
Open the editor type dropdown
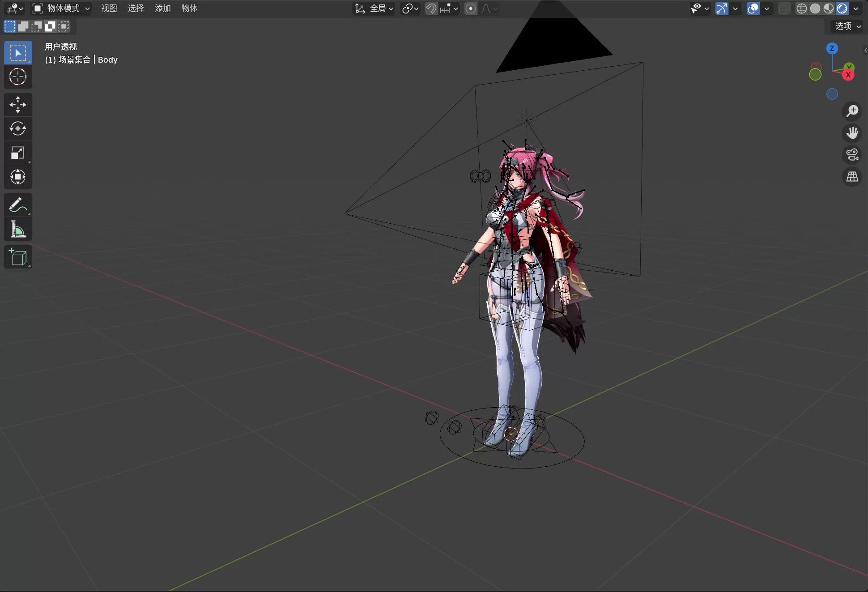tap(15, 8)
